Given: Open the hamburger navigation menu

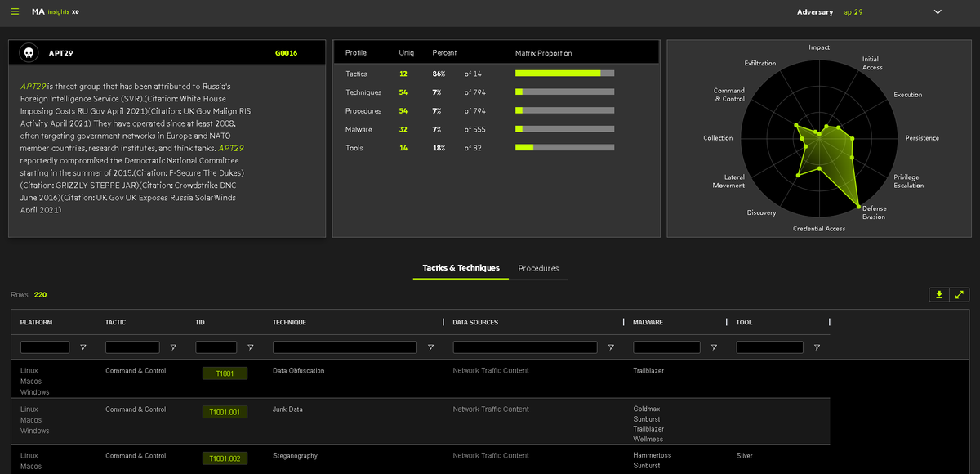Looking at the screenshot, I should (15, 11).
